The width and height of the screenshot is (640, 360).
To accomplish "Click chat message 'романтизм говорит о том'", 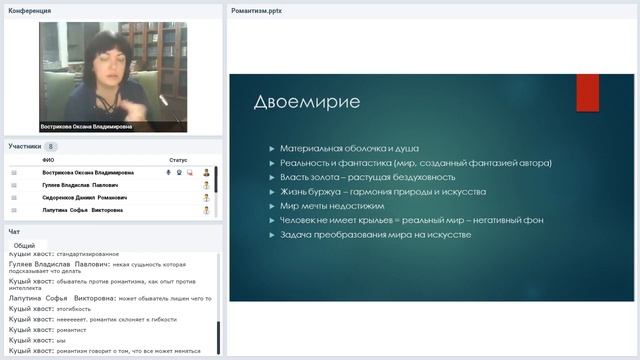I will (x=104, y=351).
